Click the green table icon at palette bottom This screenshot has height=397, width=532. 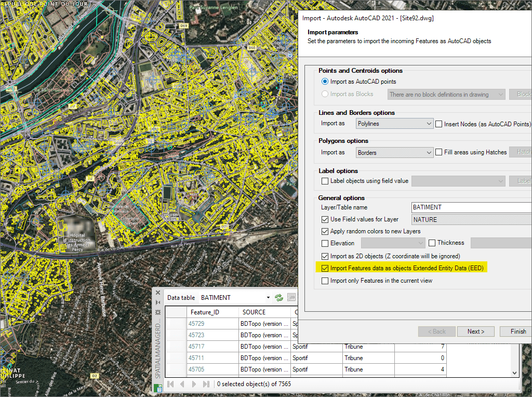coord(158,388)
